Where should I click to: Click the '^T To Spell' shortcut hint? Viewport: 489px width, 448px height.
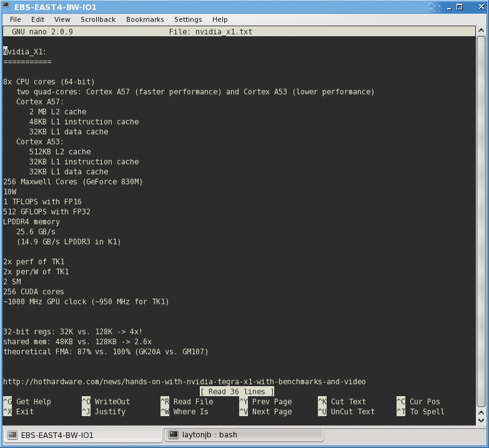(420, 412)
